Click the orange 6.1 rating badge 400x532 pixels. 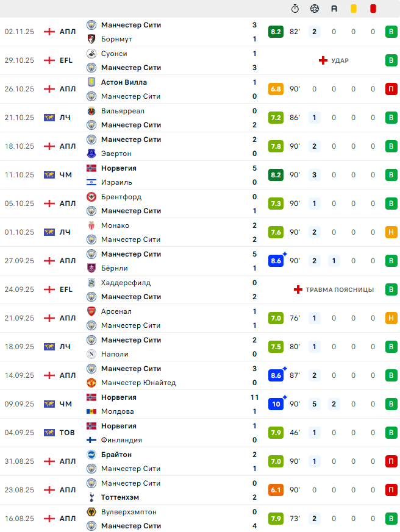276,490
